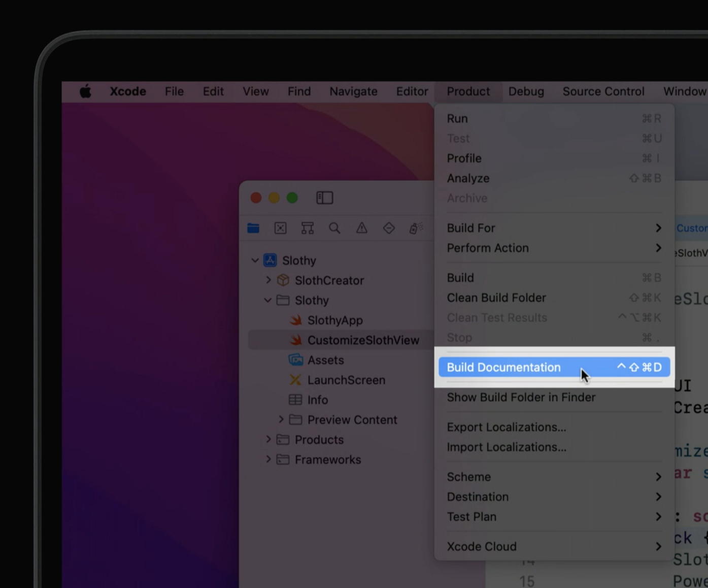Click the LaunchScreen storyboard icon
The image size is (708, 588).
coord(295,380)
